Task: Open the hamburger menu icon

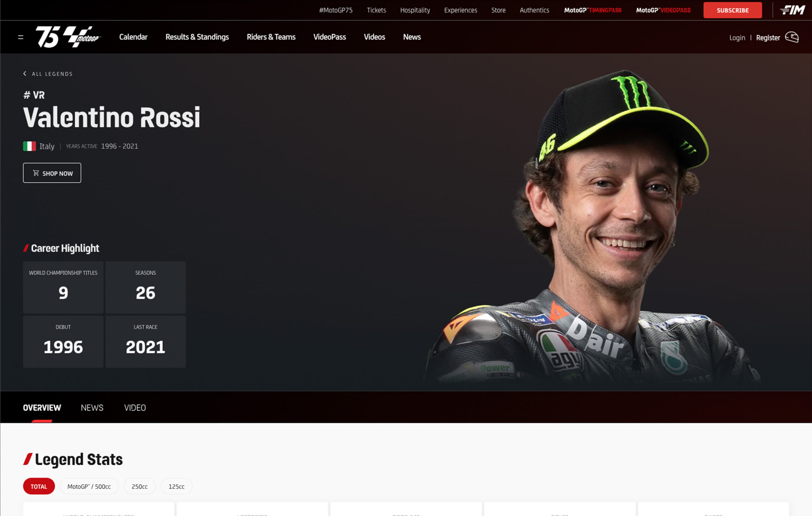Action: click(x=21, y=37)
